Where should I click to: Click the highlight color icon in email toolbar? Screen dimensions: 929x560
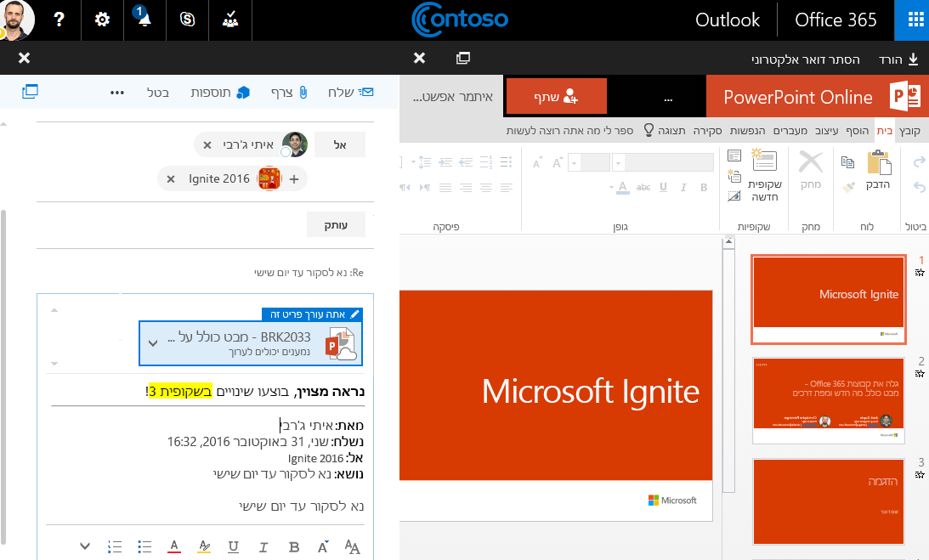point(204,546)
